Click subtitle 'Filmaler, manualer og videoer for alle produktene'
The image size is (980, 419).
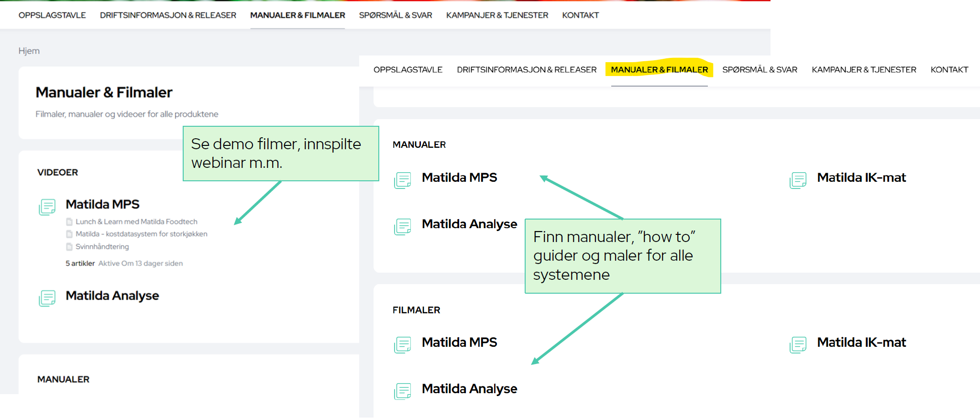tap(127, 114)
